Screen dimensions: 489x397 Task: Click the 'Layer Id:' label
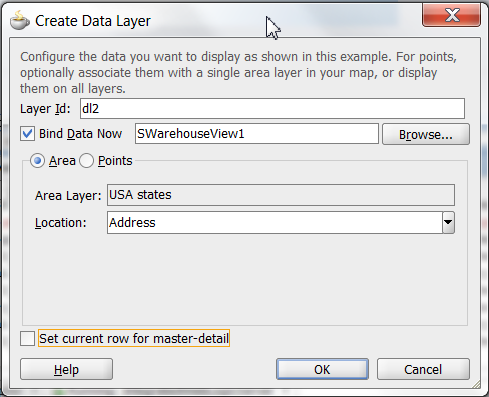point(45,109)
